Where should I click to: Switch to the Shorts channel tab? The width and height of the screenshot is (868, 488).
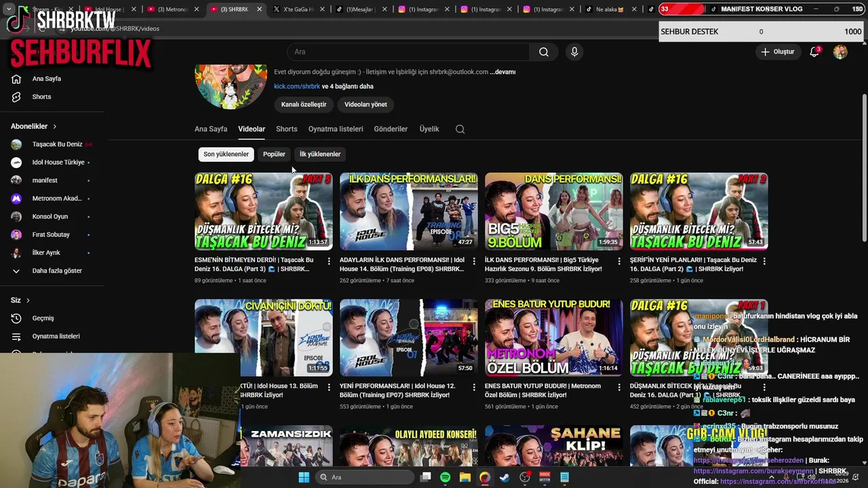(x=287, y=129)
